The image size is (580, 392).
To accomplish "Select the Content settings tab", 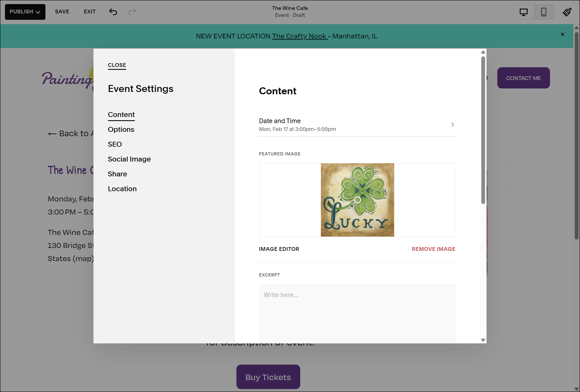I will point(121,114).
